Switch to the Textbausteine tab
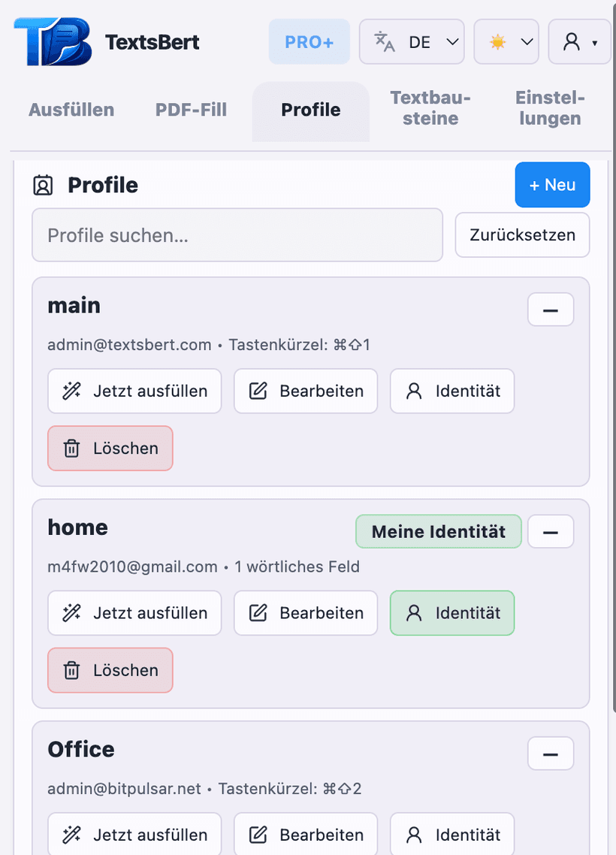616x855 pixels. click(430, 110)
